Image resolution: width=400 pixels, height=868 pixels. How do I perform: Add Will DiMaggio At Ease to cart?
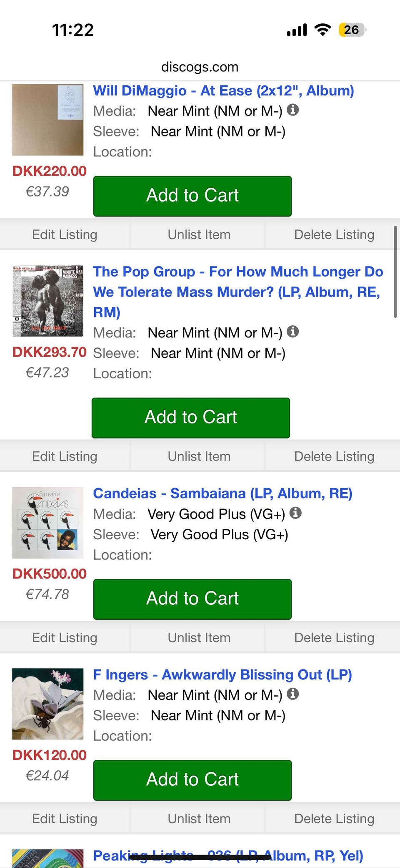coord(192,196)
